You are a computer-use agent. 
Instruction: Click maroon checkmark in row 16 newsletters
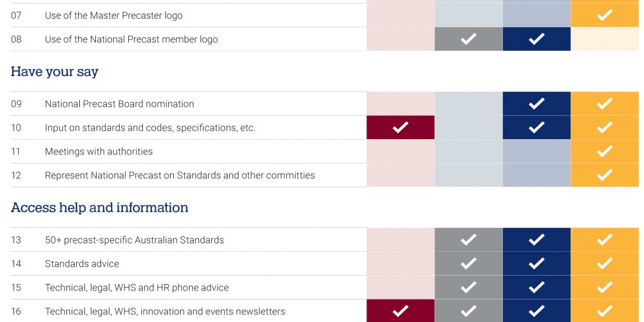pos(401,311)
